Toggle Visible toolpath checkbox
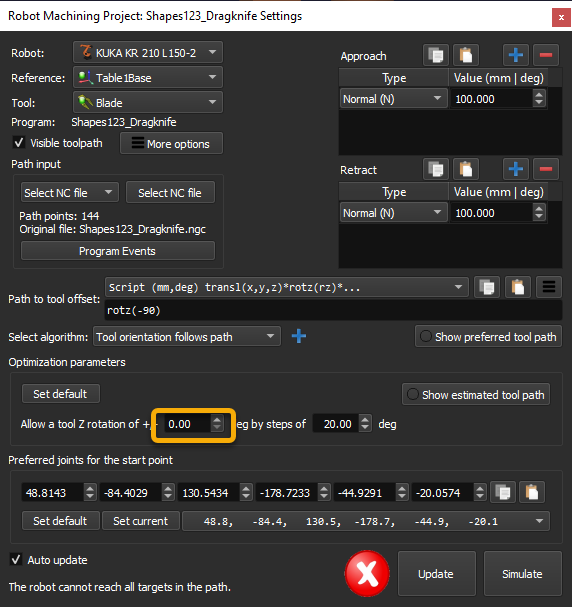 click(x=19, y=143)
